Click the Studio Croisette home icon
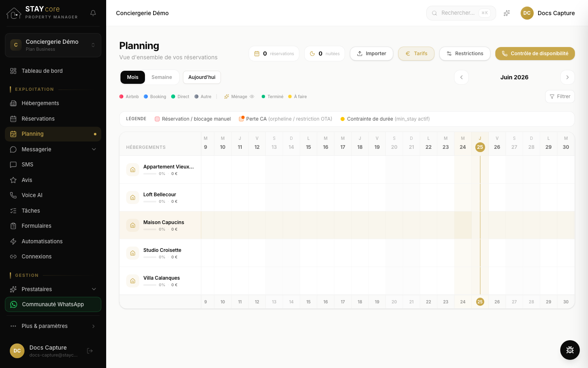The height and width of the screenshot is (368, 588). 133,253
